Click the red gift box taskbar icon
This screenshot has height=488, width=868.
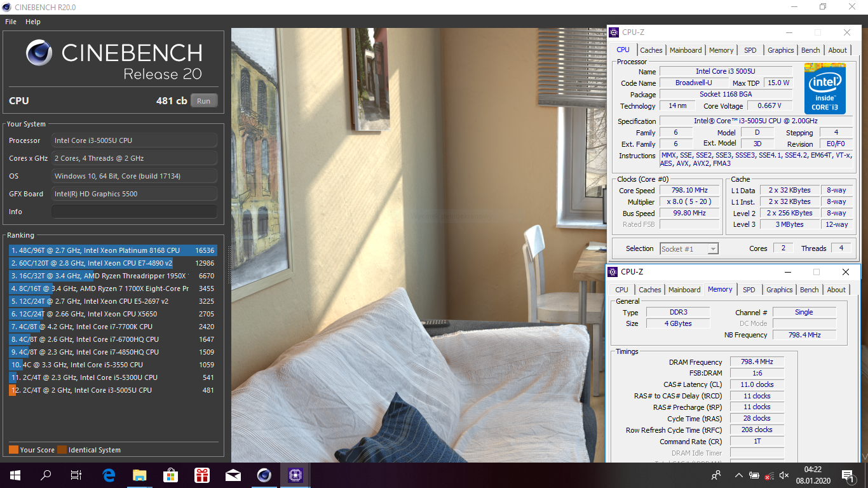pyautogui.click(x=202, y=475)
